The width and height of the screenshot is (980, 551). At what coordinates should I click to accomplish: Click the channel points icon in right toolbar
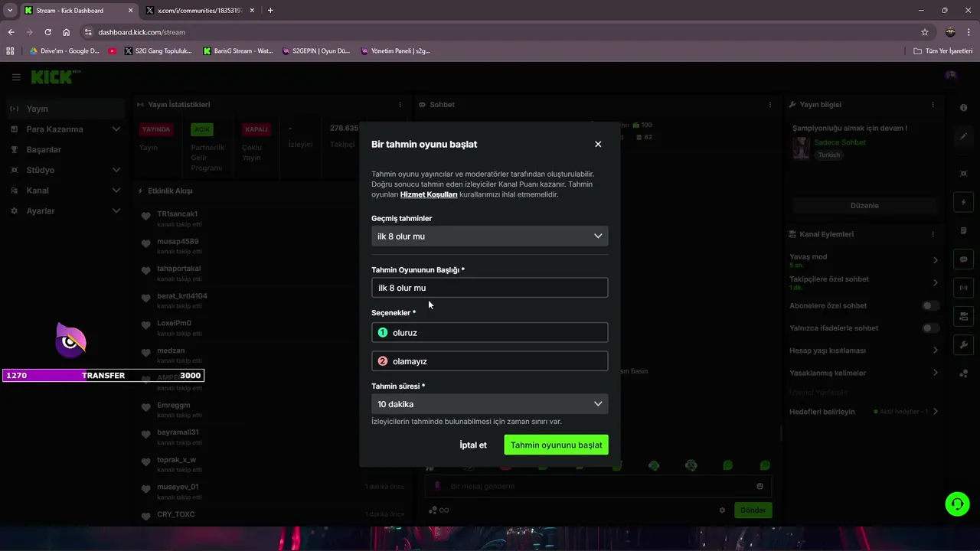[963, 373]
